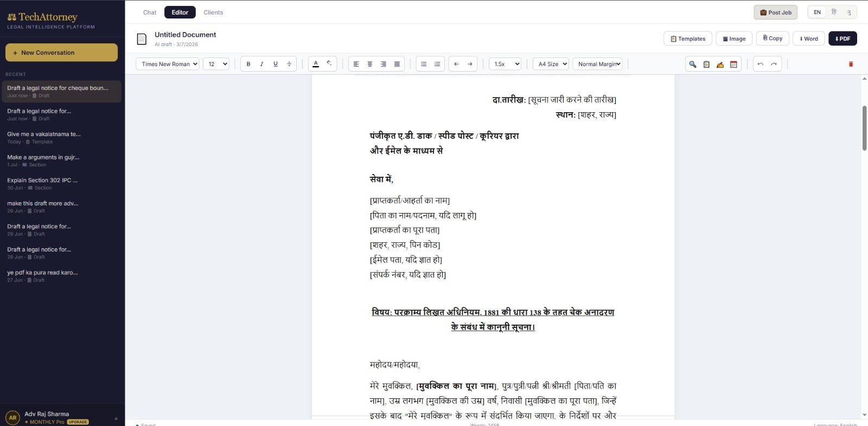This screenshot has height=426, width=868.
Task: Align text left
Action: [x=356, y=64]
